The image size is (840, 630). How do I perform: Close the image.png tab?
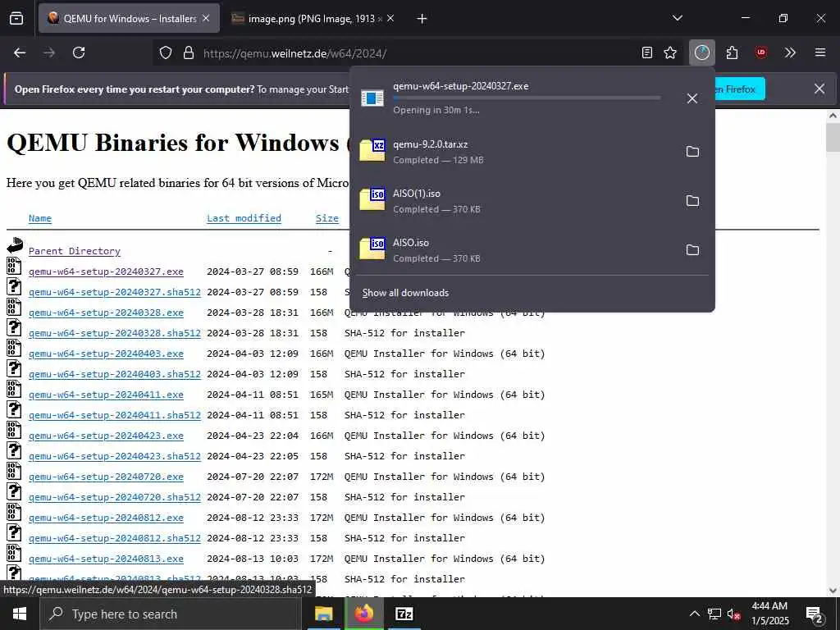[x=390, y=19]
